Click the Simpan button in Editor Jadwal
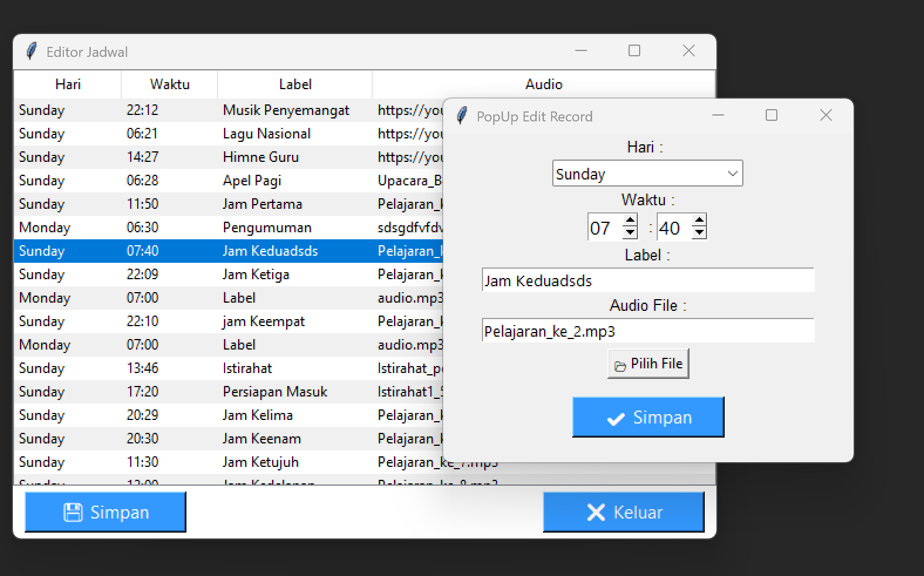Viewport: 924px width, 576px height. 106,512
